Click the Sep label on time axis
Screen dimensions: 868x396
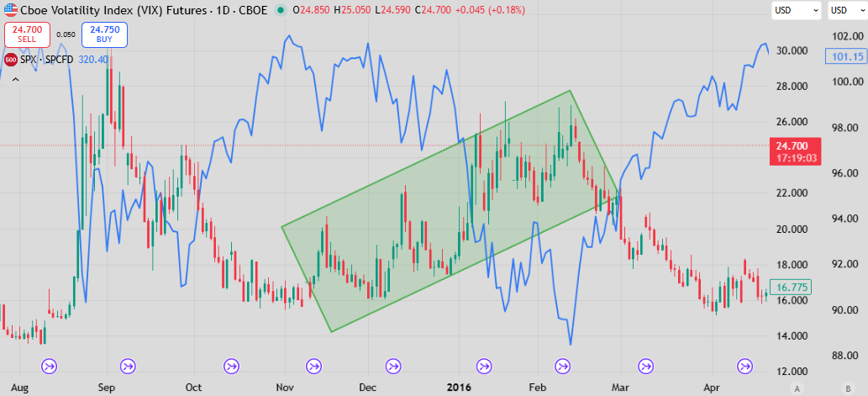(106, 387)
